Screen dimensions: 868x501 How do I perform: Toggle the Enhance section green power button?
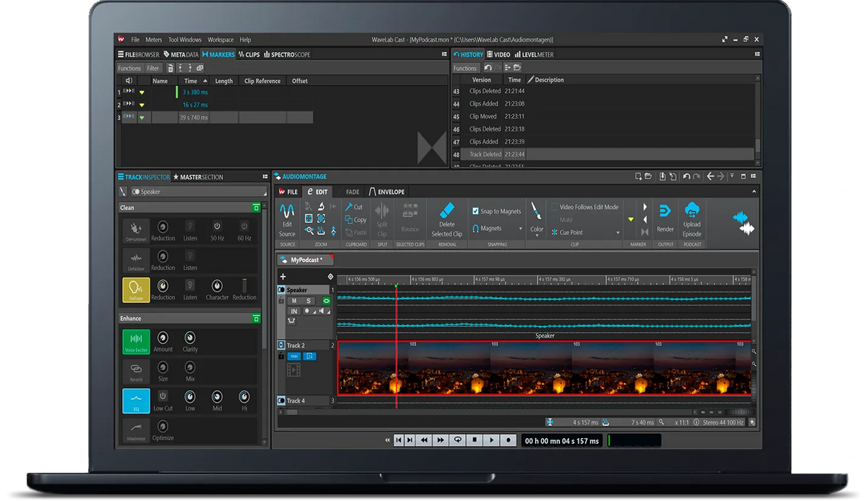point(256,318)
